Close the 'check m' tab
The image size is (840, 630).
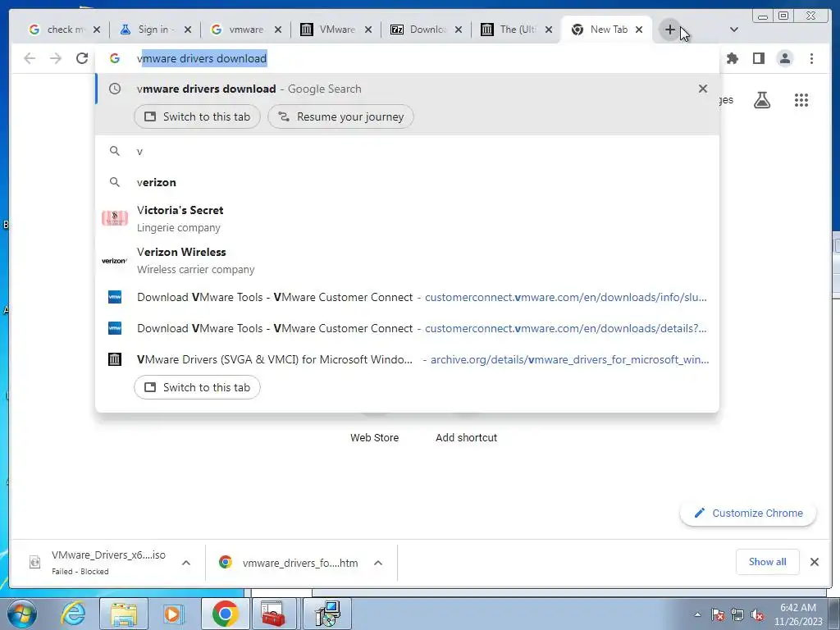pos(97,30)
